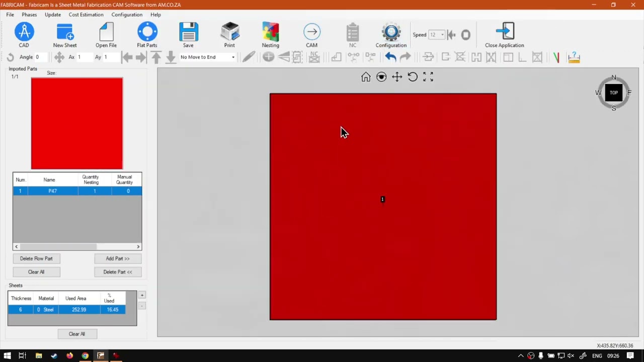Viewport: 644px width, 362px height.
Task: Click Clear All under parts table
Action: [36, 272]
